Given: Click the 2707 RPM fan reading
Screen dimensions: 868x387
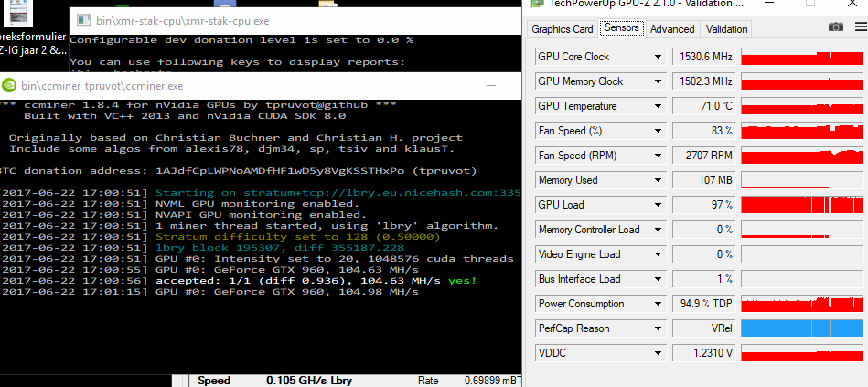Looking at the screenshot, I should (703, 156).
